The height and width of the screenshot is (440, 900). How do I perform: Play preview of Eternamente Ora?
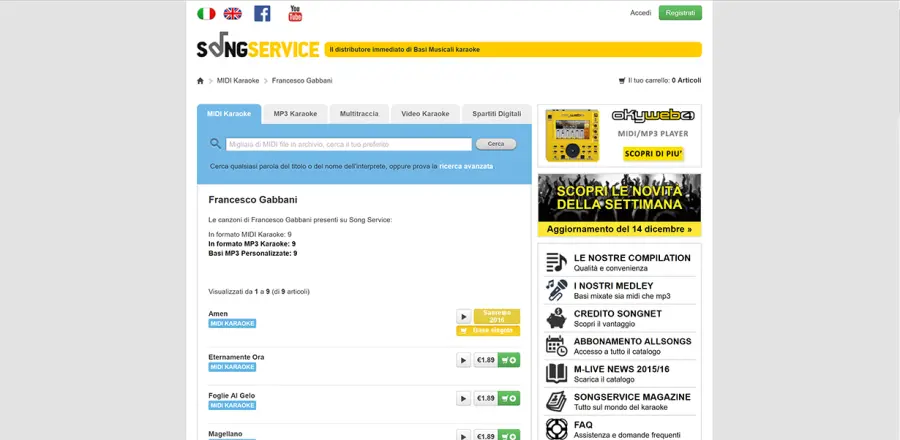464,360
